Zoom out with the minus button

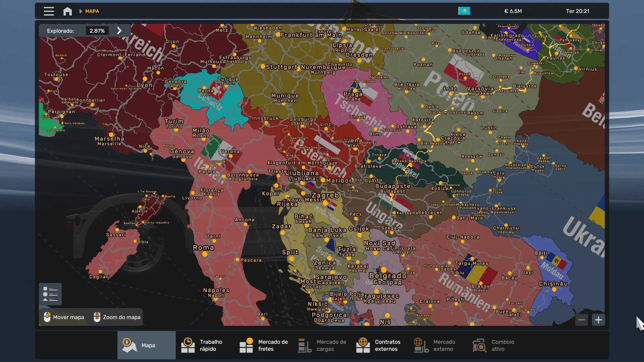[x=582, y=320]
